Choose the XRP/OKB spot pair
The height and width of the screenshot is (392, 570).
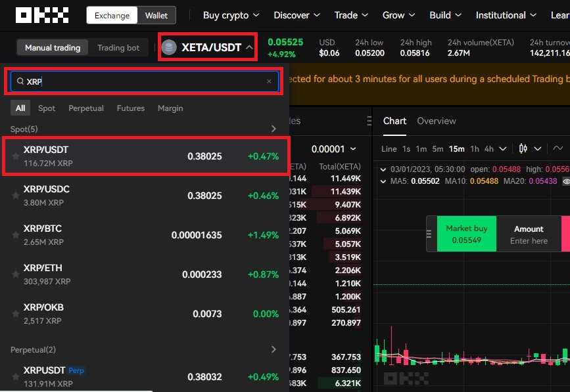pos(145,314)
